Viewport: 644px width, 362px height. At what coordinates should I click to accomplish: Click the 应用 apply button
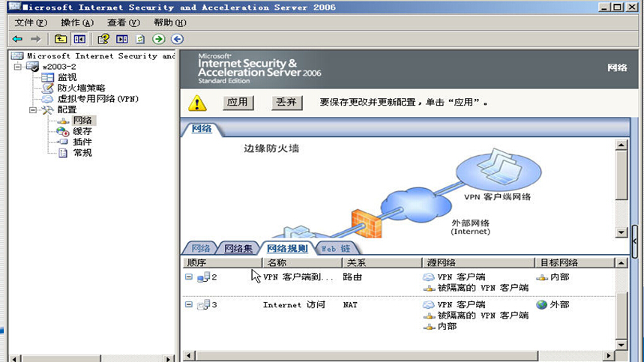coord(237,103)
